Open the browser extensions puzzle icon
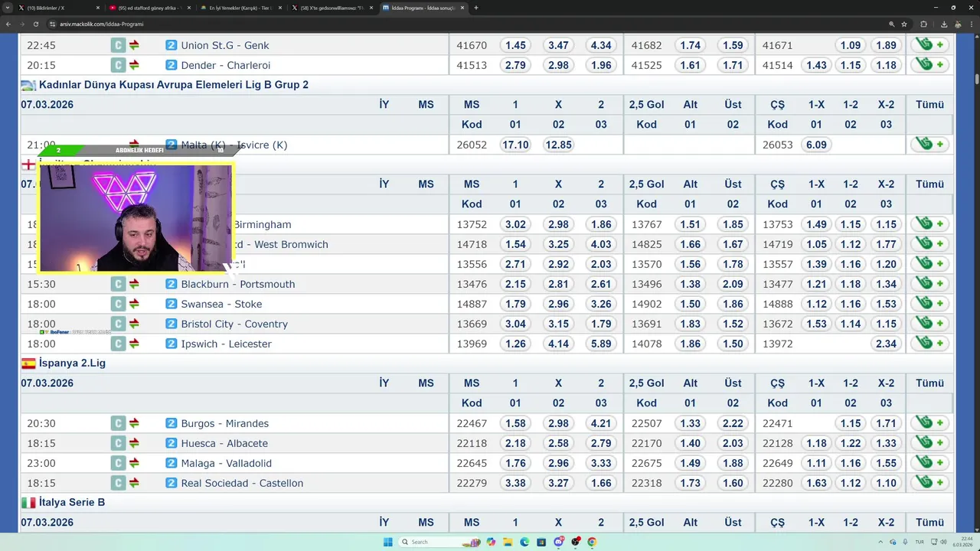The width and height of the screenshot is (980, 551). coord(923,24)
